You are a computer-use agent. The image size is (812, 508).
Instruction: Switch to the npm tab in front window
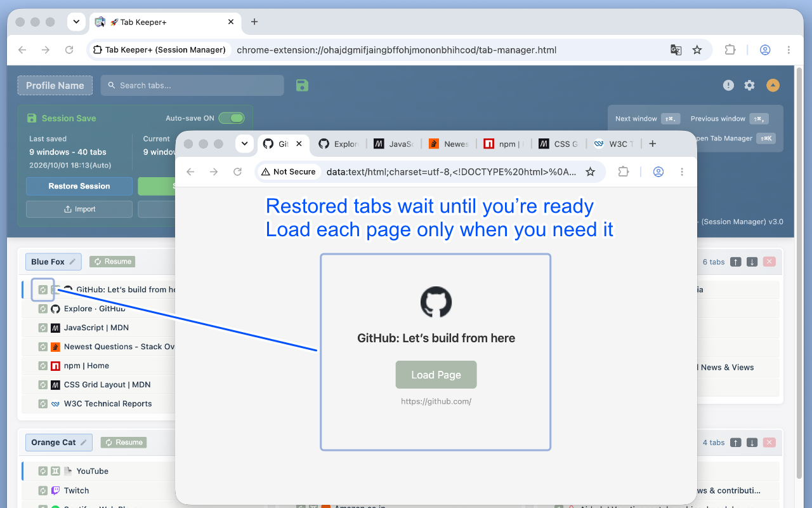click(x=504, y=144)
